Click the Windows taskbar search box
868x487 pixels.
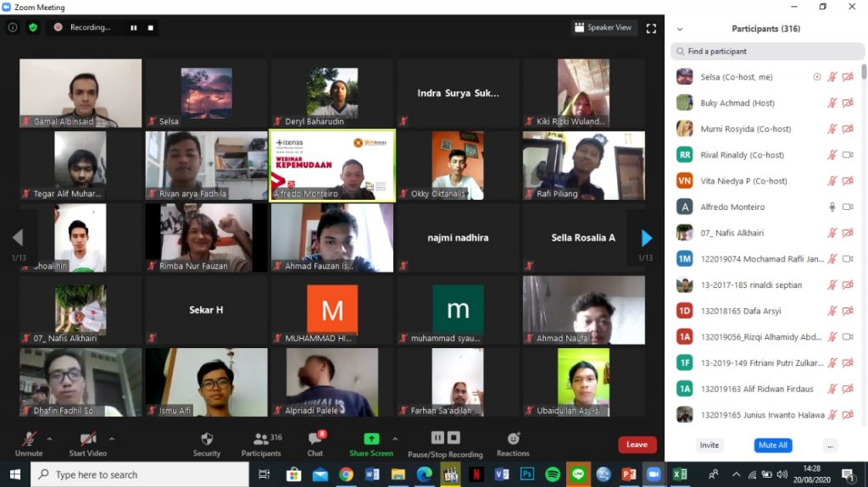tap(140, 474)
